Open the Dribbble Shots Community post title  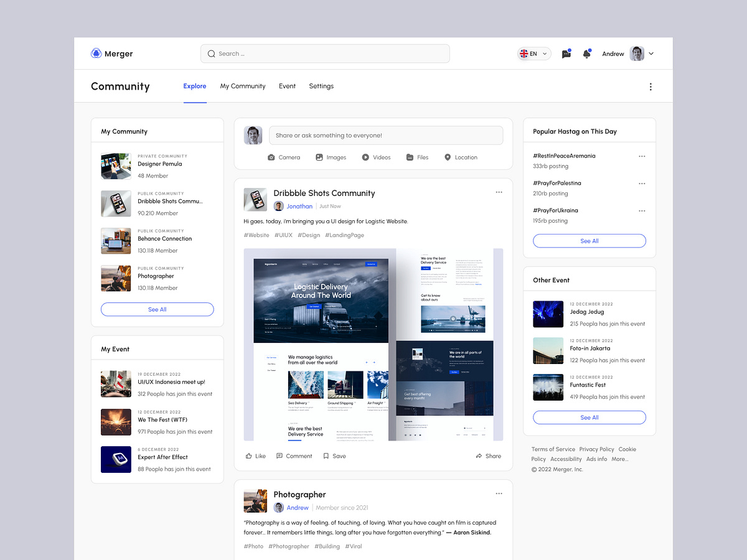point(324,194)
